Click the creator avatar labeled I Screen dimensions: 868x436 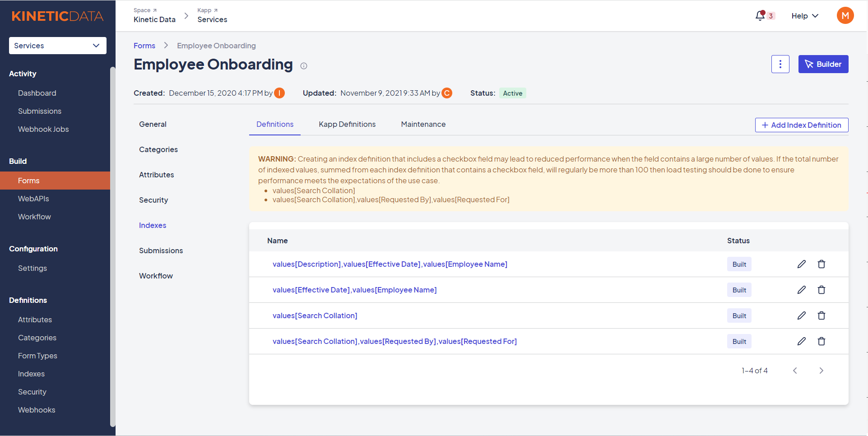[279, 93]
